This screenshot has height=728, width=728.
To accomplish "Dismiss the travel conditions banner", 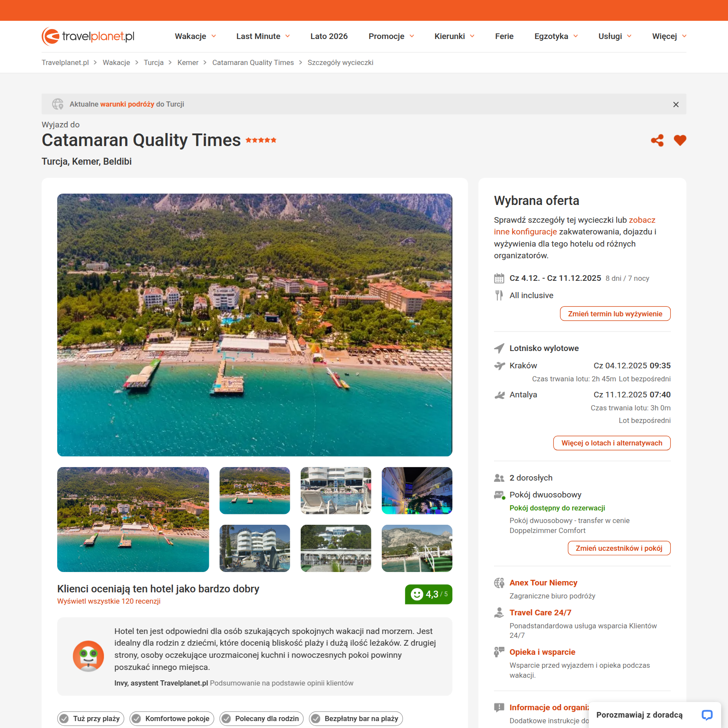I will (x=676, y=104).
